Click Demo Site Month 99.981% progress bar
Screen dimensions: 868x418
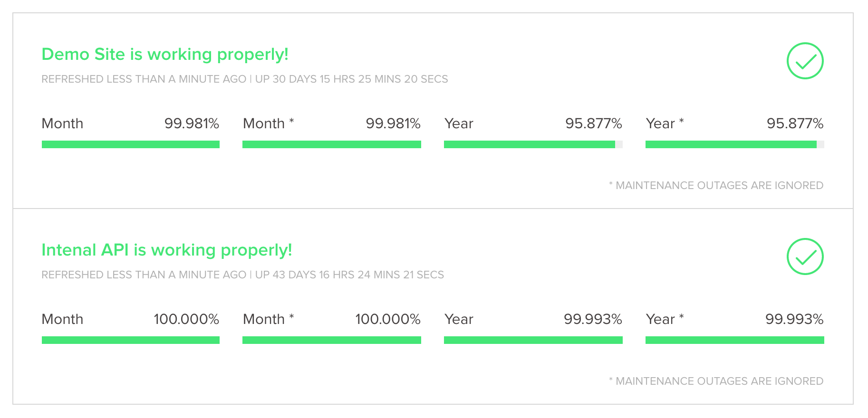pos(131,144)
